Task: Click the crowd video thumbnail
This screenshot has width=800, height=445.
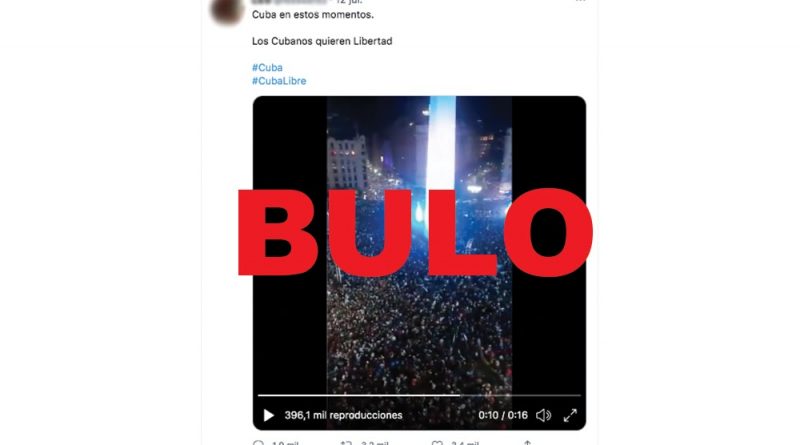Action: (419, 245)
